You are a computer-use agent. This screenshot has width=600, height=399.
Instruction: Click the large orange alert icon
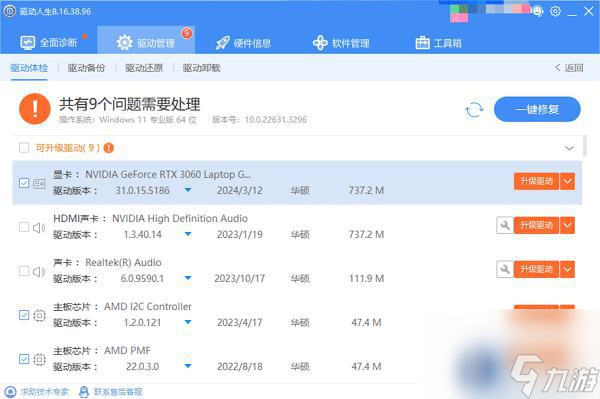coord(35,109)
